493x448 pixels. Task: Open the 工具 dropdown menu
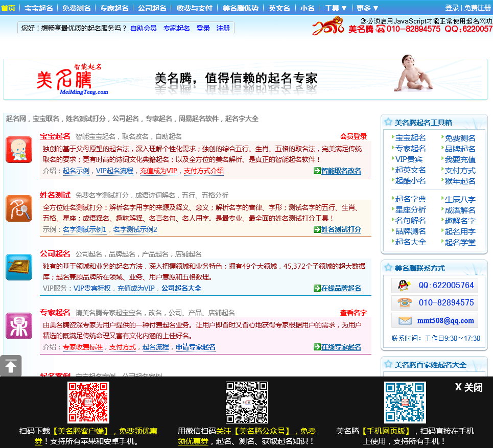pos(336,8)
